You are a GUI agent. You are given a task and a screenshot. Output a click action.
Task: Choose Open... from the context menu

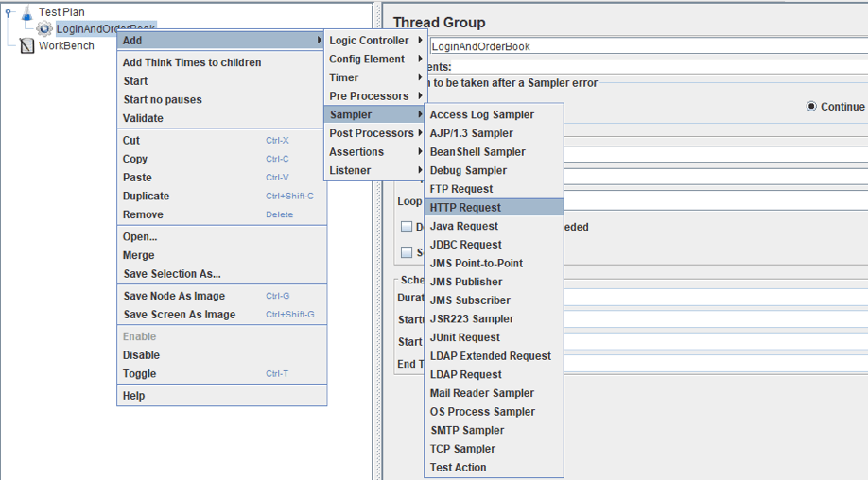point(221,236)
